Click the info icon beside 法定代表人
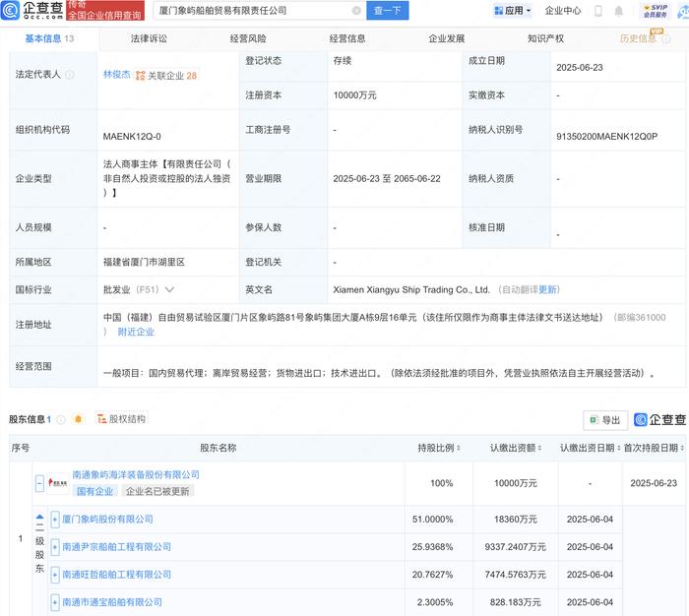The height and width of the screenshot is (616, 689). 70,75
